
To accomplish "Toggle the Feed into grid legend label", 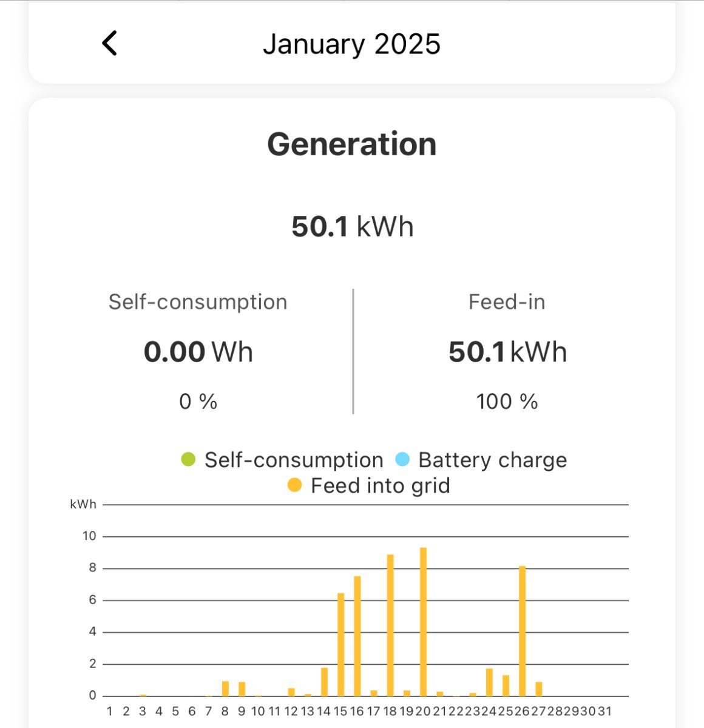I will click(380, 486).
